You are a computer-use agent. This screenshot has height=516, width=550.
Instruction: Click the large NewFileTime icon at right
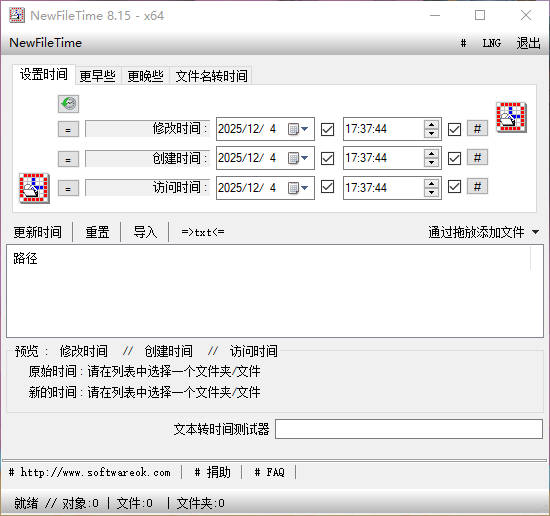click(511, 117)
